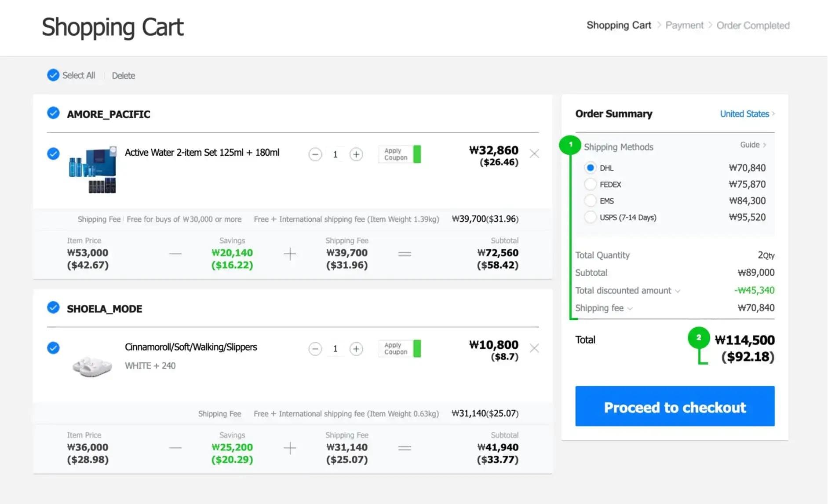
Task: Click the increase quantity icon for Cinnamoroll slippers
Action: pyautogui.click(x=356, y=348)
